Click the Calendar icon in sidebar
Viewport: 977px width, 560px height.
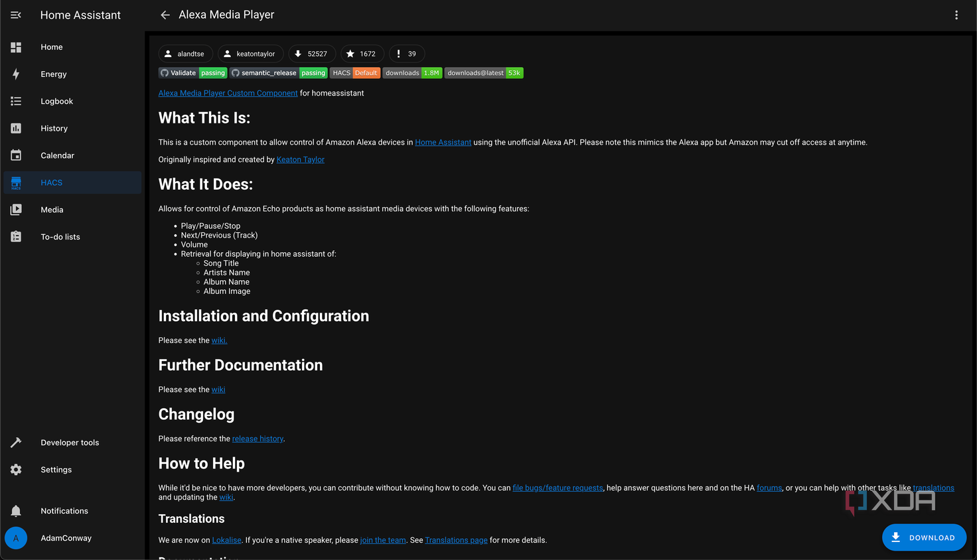pos(16,155)
